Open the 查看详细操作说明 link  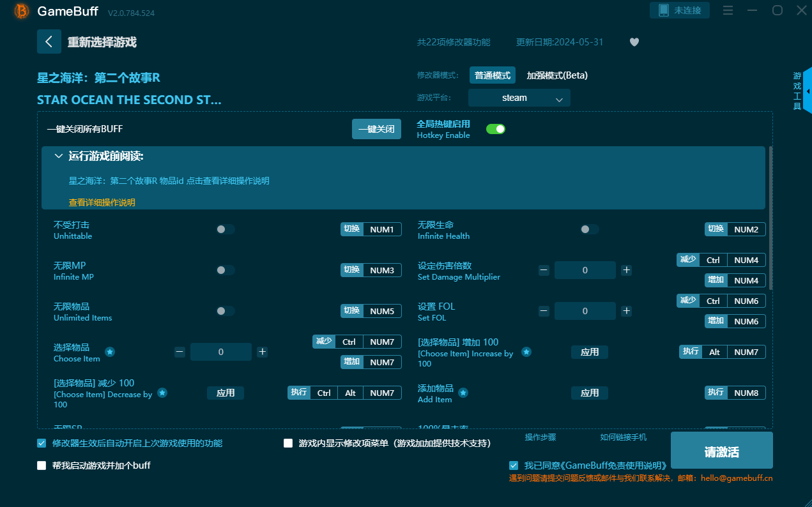(102, 202)
